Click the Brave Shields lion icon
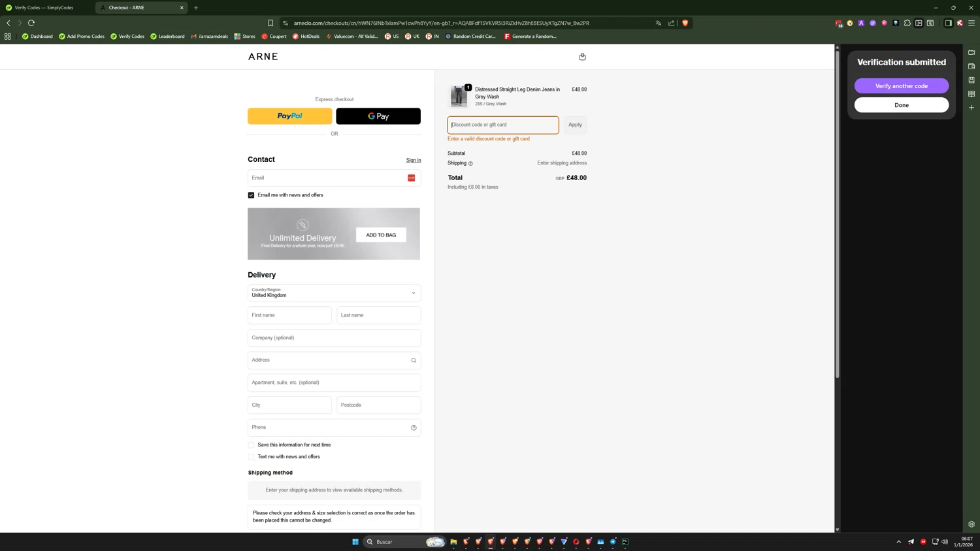The image size is (980, 551). click(x=685, y=23)
